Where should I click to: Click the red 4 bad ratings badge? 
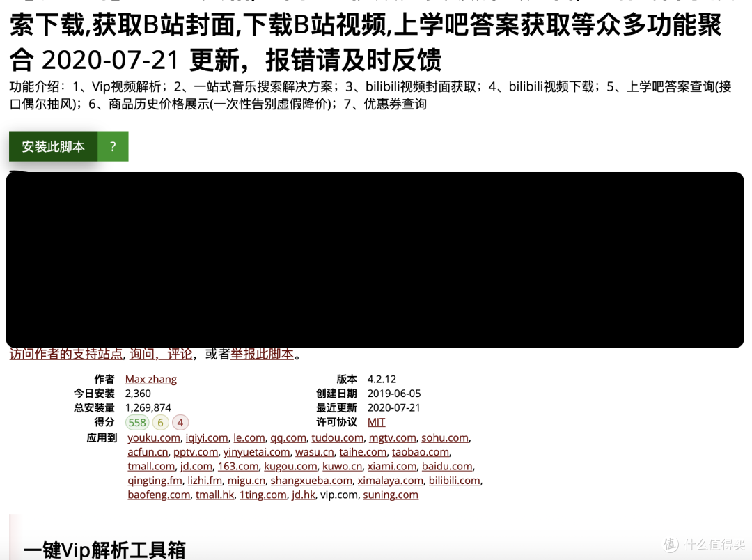coord(180,422)
